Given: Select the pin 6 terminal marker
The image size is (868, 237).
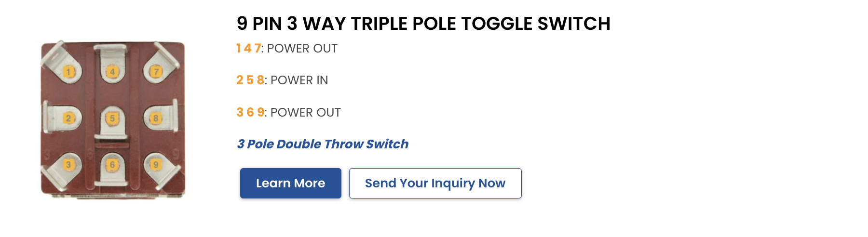Looking at the screenshot, I should (112, 165).
